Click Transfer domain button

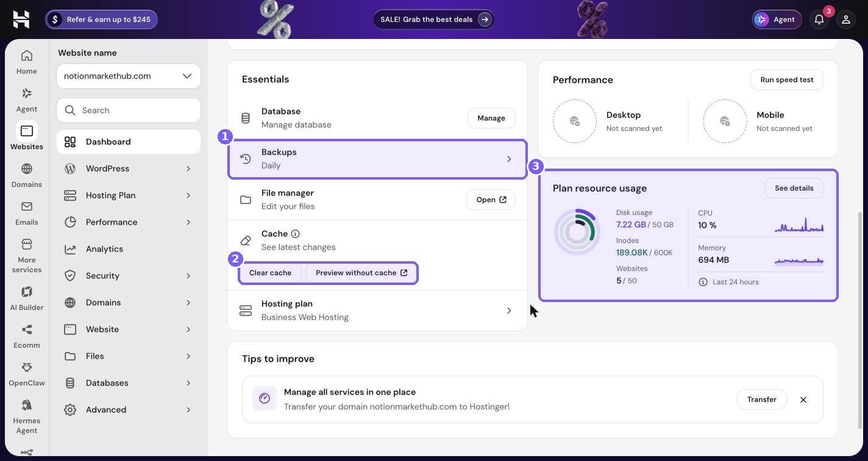(x=762, y=399)
